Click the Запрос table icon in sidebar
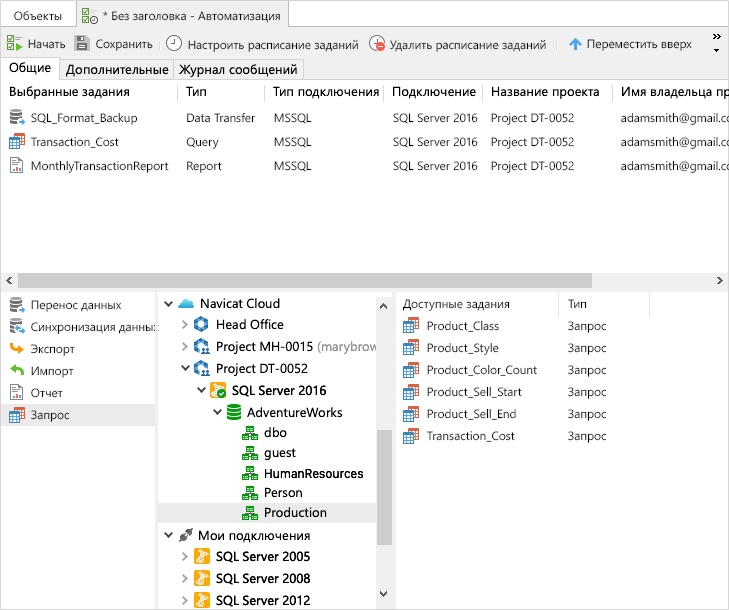Image resolution: width=729 pixels, height=610 pixels. [x=17, y=415]
